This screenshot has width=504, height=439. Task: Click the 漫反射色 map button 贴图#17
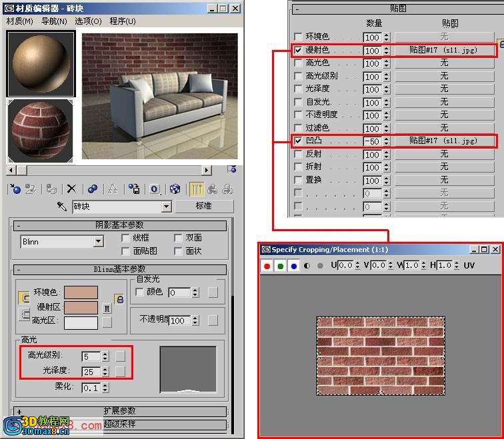[444, 51]
